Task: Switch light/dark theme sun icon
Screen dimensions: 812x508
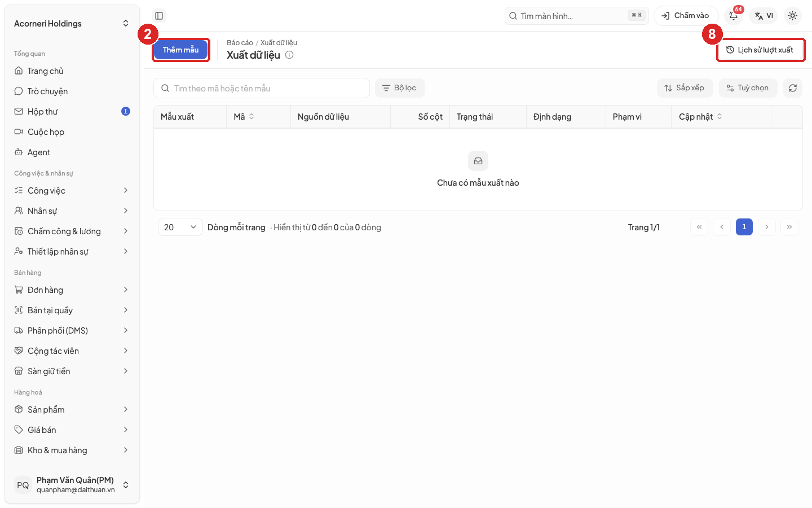Action: (792, 16)
